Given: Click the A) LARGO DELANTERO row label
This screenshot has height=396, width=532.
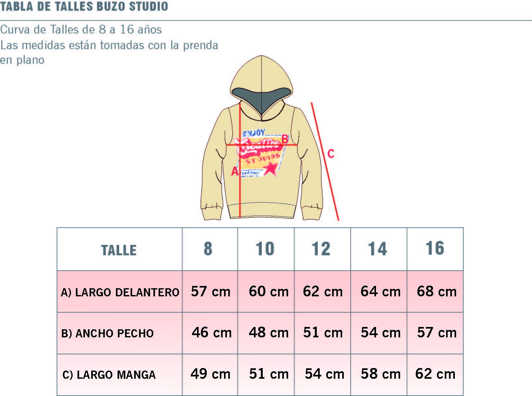Looking at the screenshot, I should 120,292.
